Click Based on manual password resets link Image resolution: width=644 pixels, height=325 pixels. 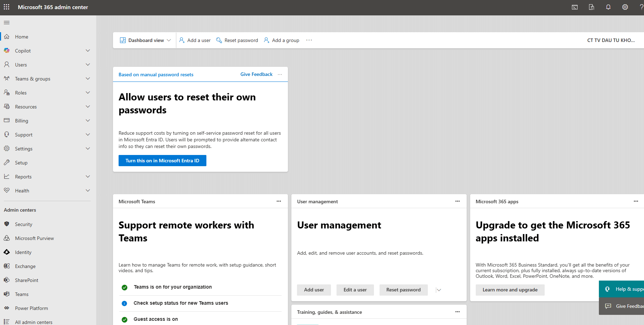156,75
